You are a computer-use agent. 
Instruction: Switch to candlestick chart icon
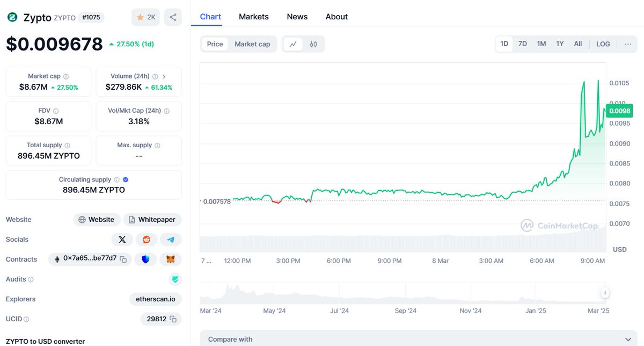tap(313, 44)
